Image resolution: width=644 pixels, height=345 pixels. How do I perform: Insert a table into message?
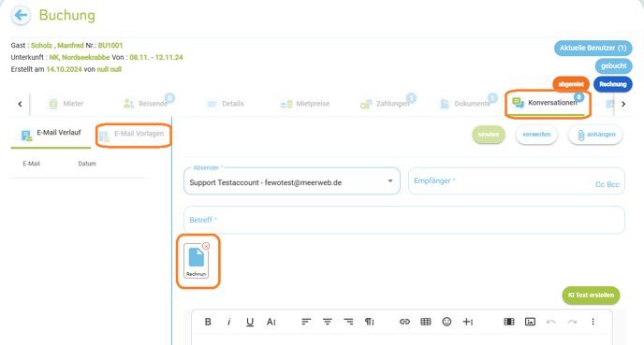coord(426,322)
